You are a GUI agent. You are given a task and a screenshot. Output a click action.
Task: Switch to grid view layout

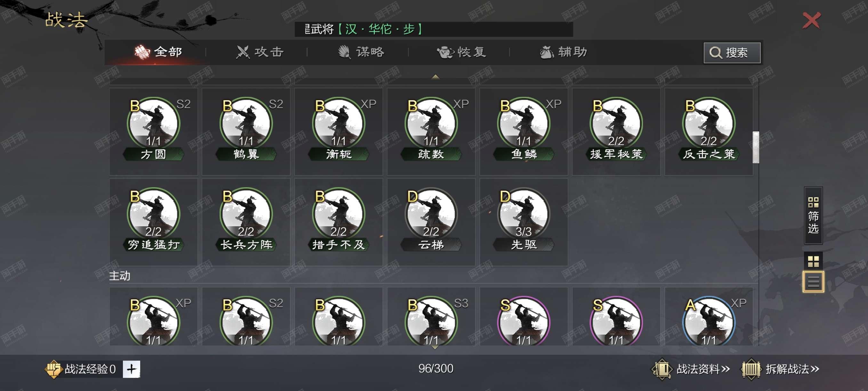[x=813, y=261]
